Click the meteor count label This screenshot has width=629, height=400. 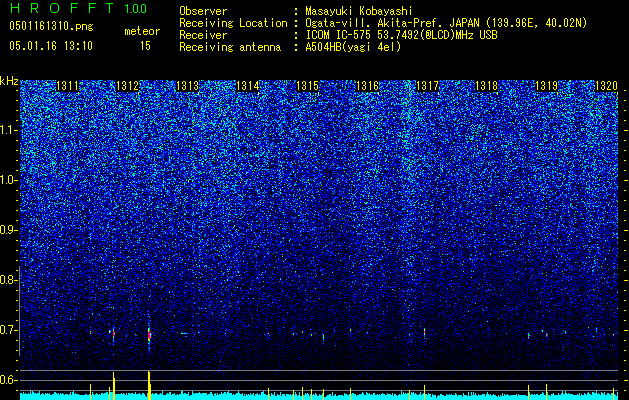point(142,31)
